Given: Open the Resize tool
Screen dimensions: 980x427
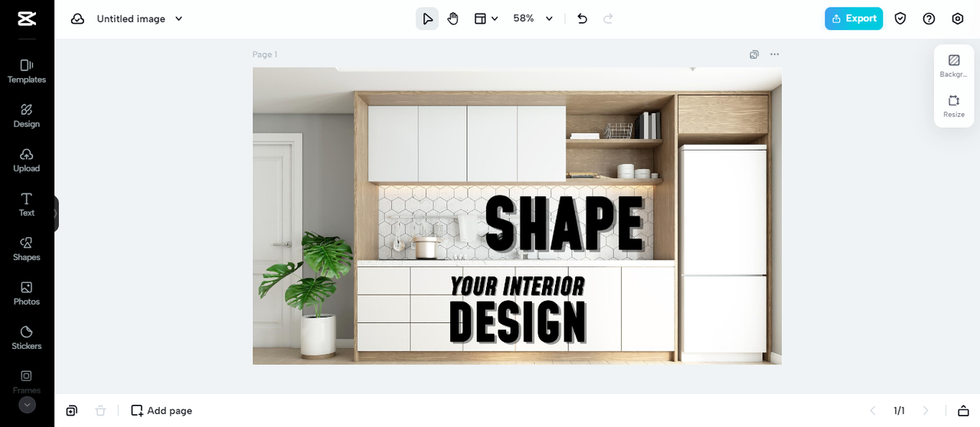Looking at the screenshot, I should (x=954, y=106).
